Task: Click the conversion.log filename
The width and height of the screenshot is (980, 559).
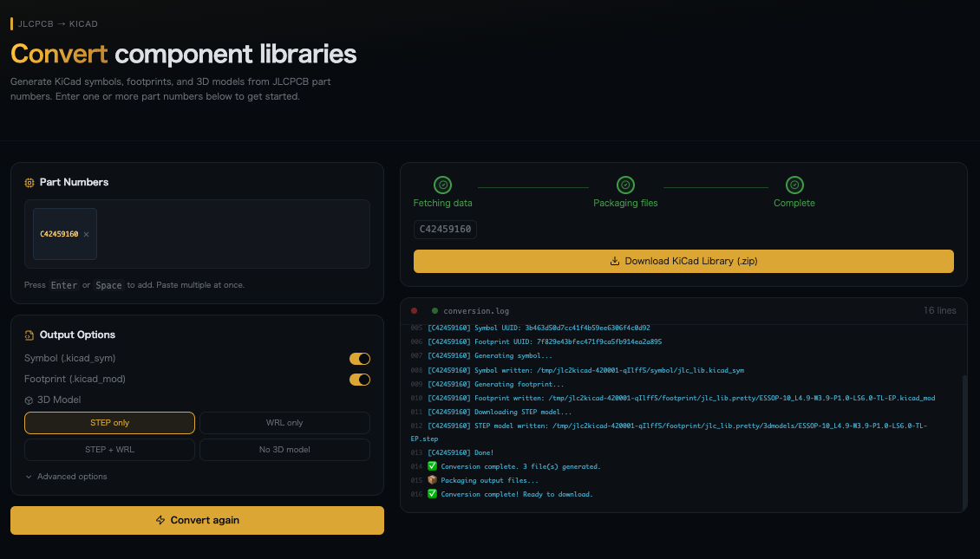Action: [476, 311]
